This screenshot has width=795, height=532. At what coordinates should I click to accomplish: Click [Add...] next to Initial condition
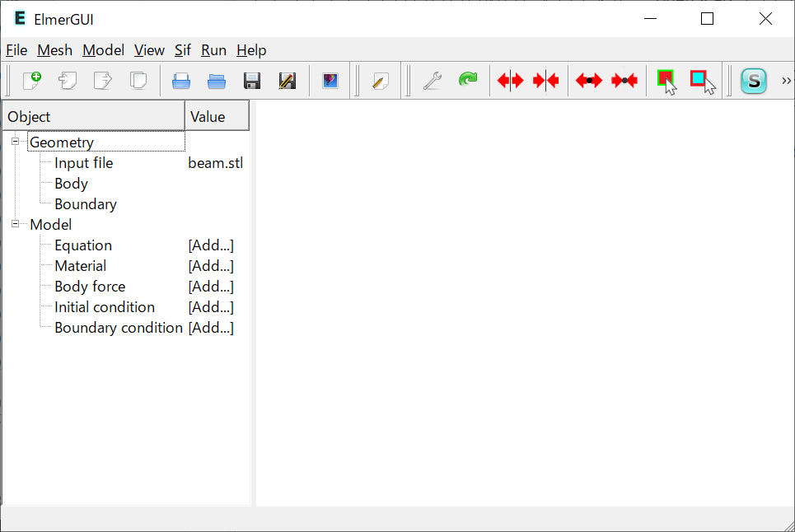tap(211, 307)
